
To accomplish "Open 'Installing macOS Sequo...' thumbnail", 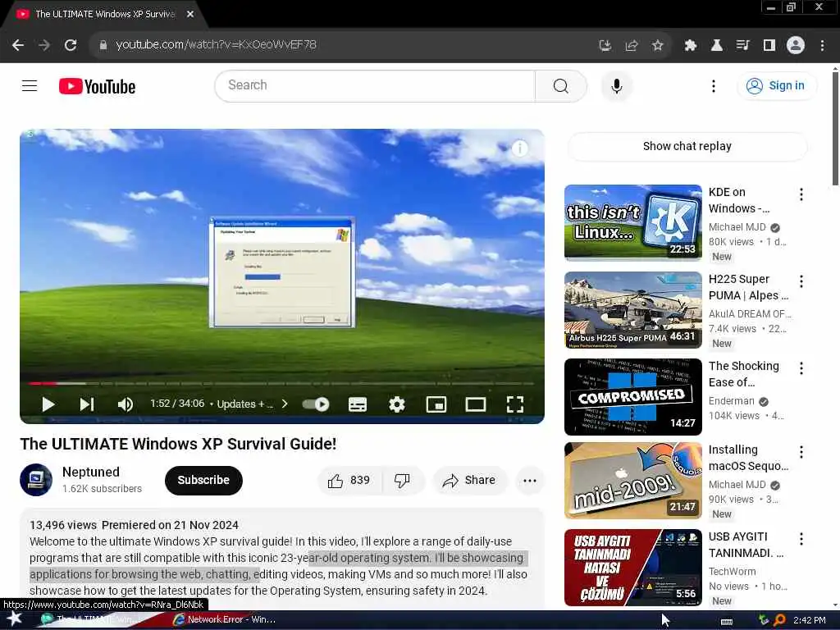I will coord(632,481).
